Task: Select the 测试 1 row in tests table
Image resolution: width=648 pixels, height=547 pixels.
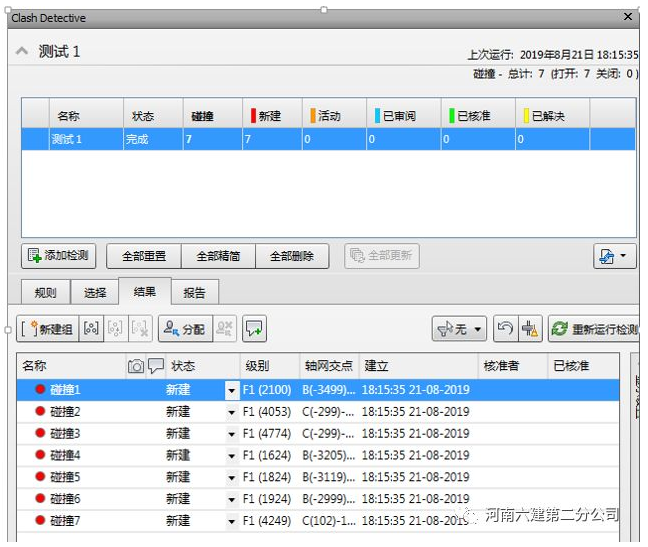Action: (329, 139)
